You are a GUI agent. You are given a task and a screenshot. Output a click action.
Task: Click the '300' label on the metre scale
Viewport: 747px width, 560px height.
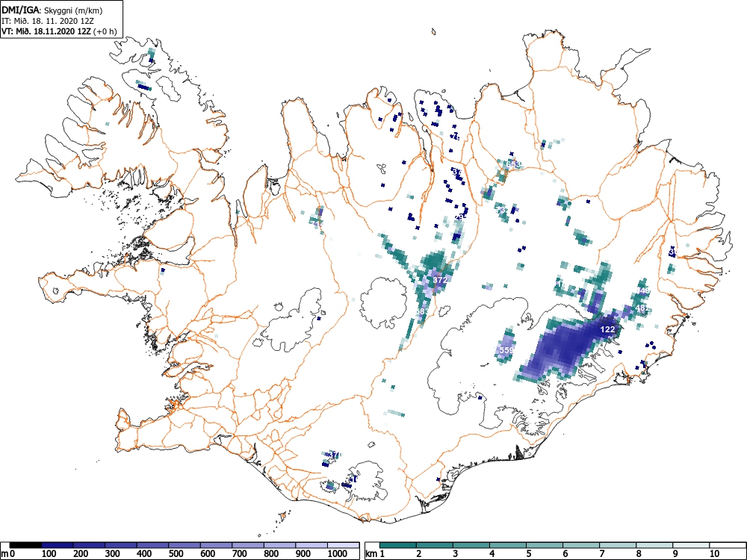(113, 554)
